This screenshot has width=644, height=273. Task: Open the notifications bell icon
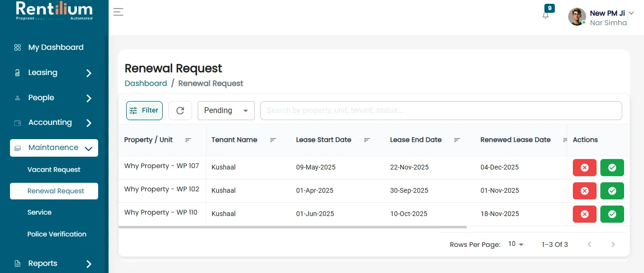(x=545, y=15)
